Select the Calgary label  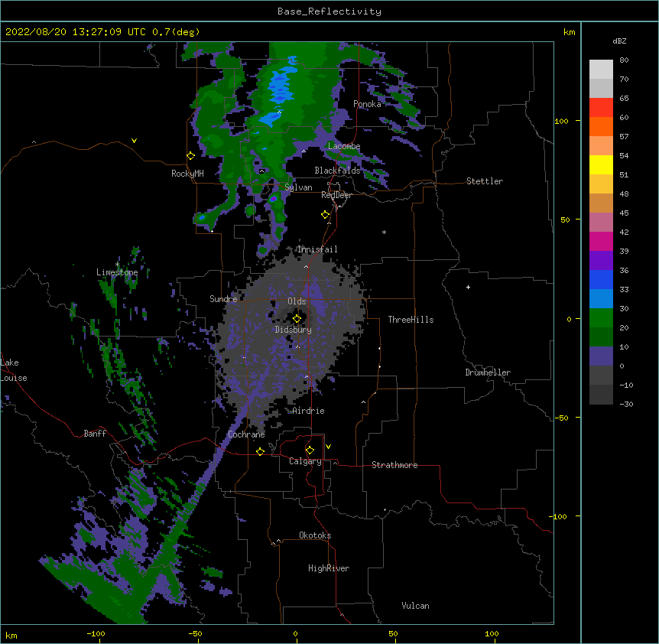305,461
